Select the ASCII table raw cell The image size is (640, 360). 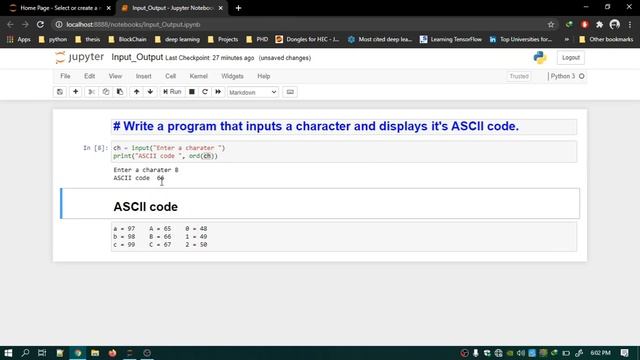click(x=344, y=237)
